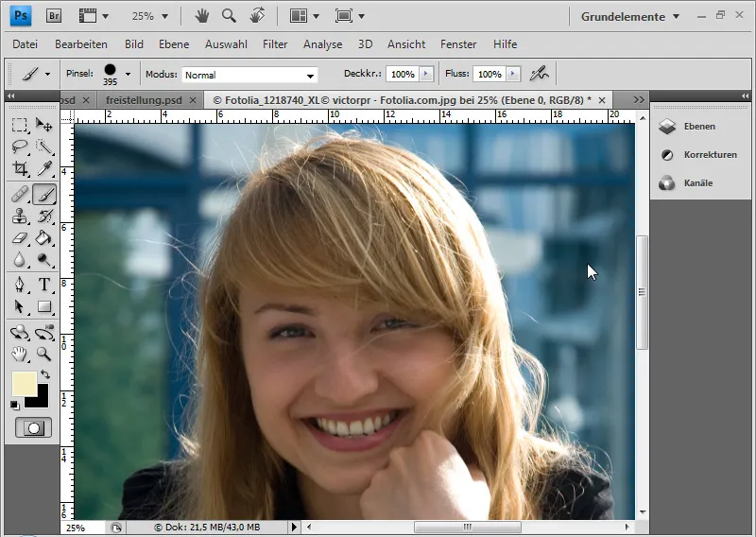Select the Brush tool in toolbox

44,195
